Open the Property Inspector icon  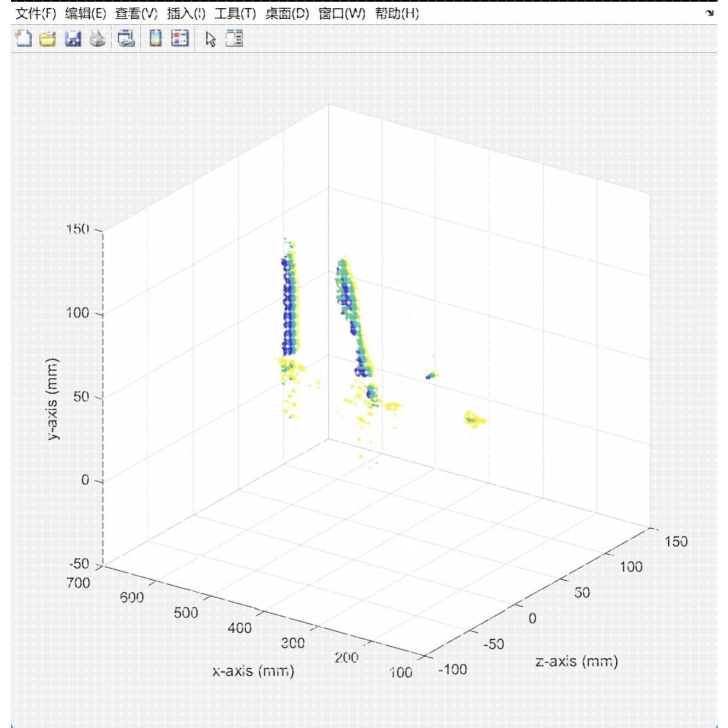[234, 38]
